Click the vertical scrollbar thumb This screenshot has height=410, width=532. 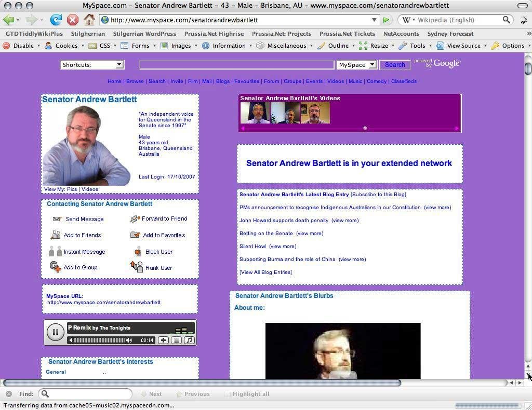(528, 68)
